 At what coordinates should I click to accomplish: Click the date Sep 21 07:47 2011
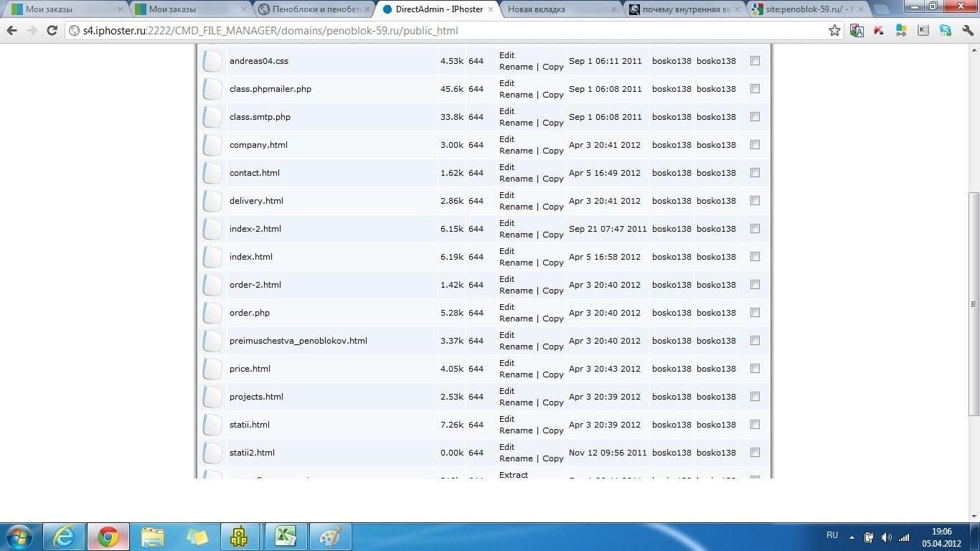(608, 229)
